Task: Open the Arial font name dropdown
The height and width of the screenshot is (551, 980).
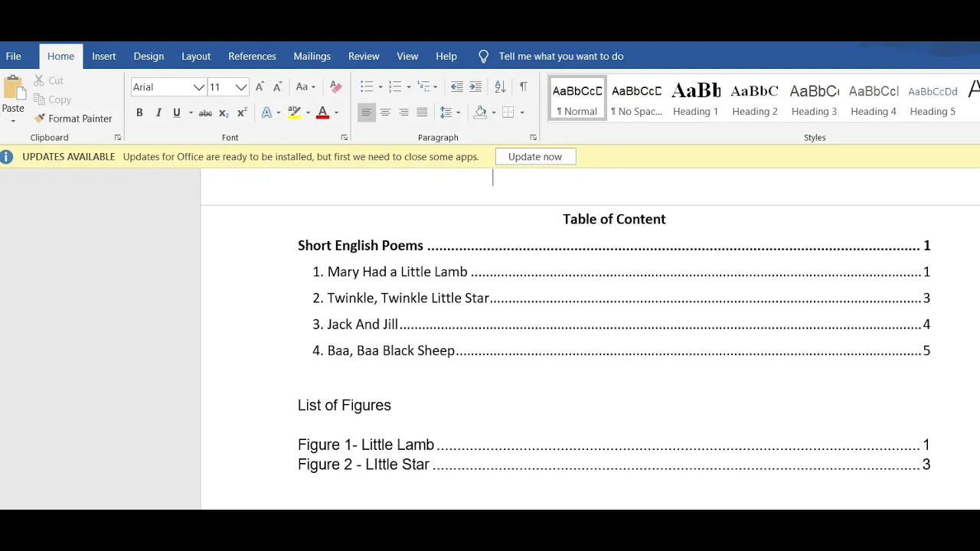Action: coord(199,87)
